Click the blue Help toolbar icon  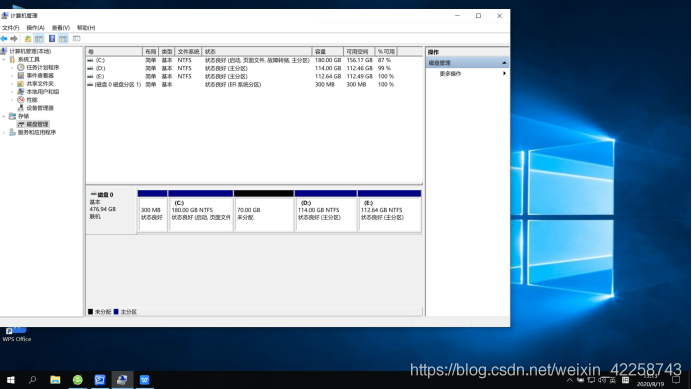pos(52,39)
